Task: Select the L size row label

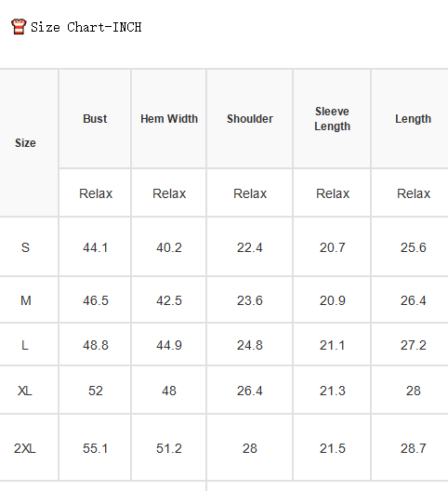Action: pos(25,345)
